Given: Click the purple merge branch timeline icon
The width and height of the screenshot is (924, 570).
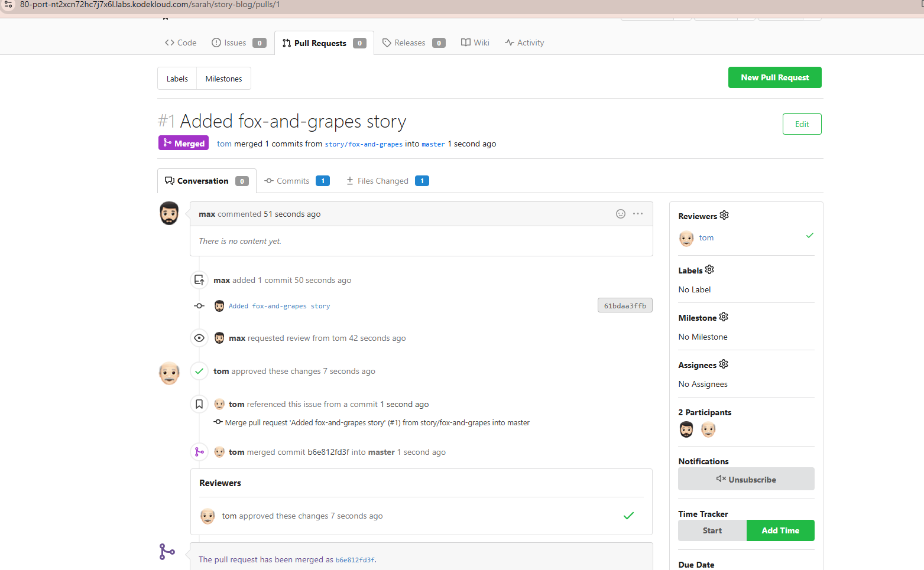Looking at the screenshot, I should tap(199, 452).
